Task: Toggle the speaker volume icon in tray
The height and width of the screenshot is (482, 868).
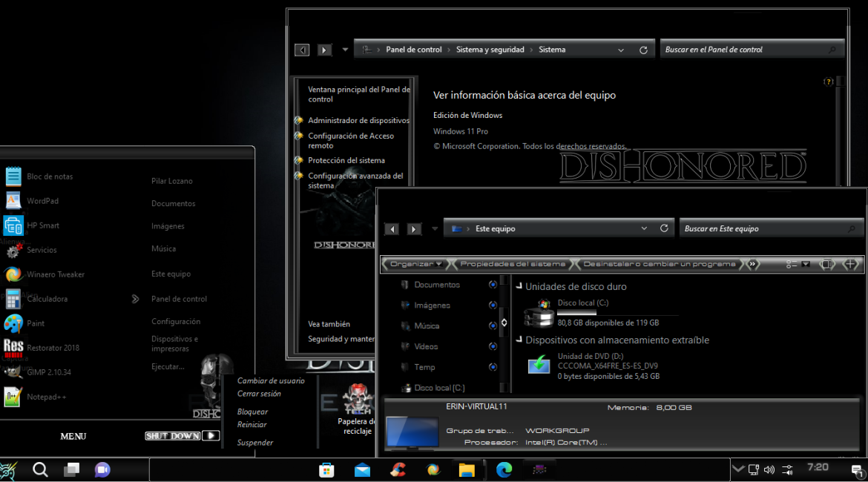Action: pyautogui.click(x=769, y=469)
